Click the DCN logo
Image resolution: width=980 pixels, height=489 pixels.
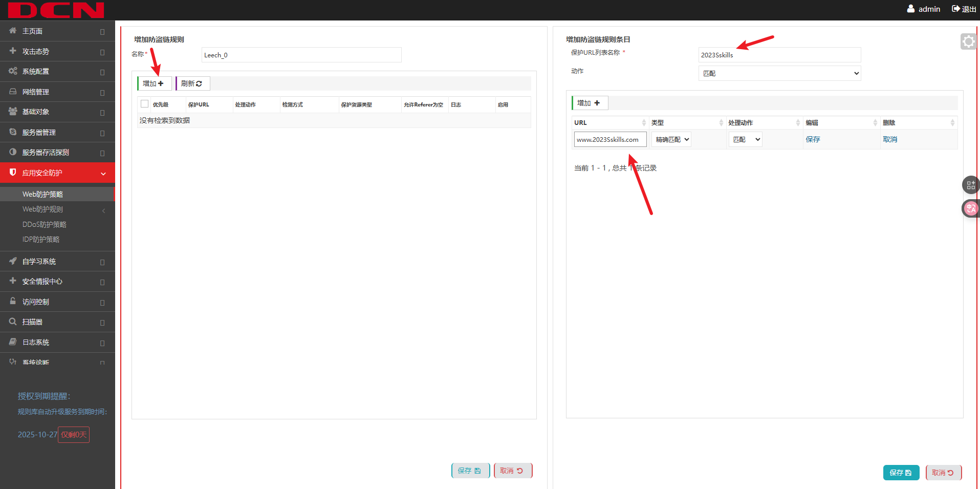coord(56,10)
